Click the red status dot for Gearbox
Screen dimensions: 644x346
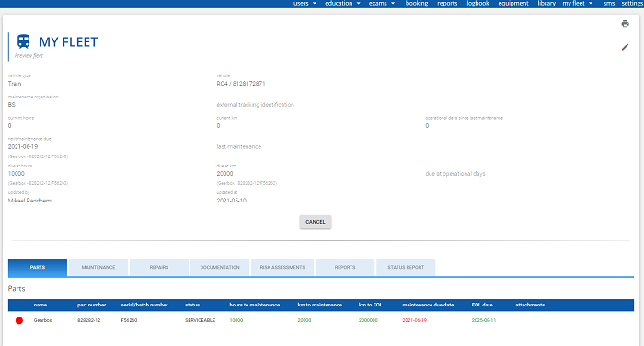19,320
